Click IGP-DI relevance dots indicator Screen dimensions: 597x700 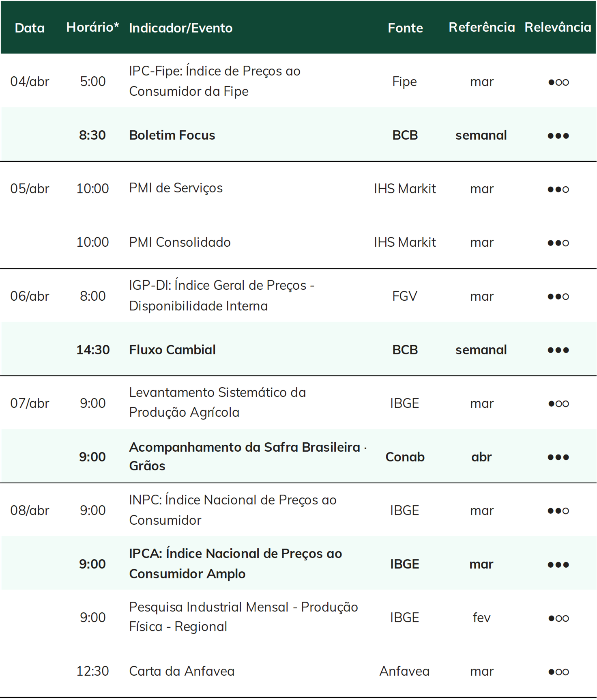pyautogui.click(x=558, y=296)
